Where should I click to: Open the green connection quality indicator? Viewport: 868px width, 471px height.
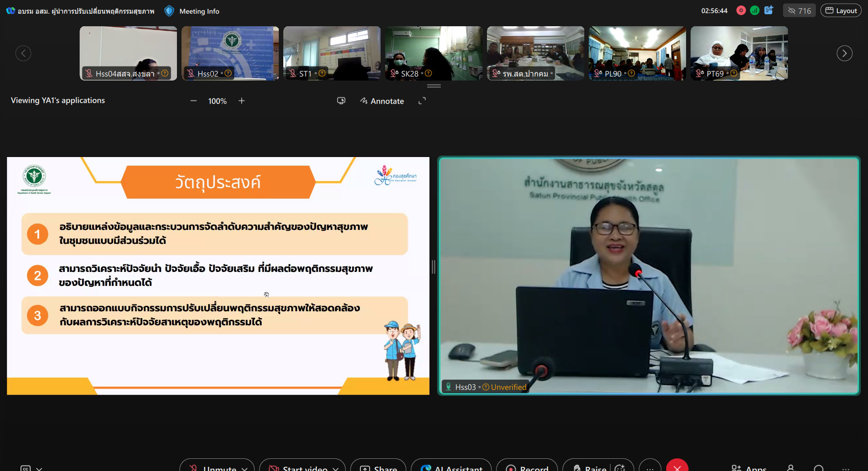pyautogui.click(x=754, y=10)
